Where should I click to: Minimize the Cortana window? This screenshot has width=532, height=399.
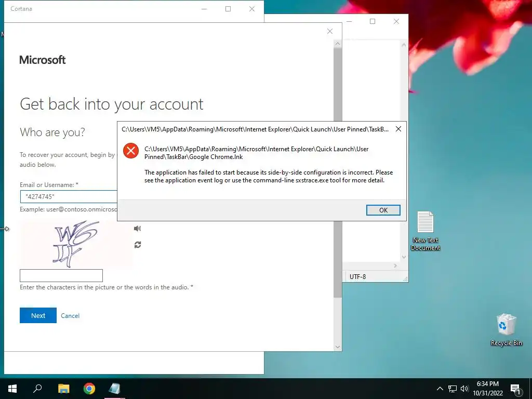(x=204, y=9)
